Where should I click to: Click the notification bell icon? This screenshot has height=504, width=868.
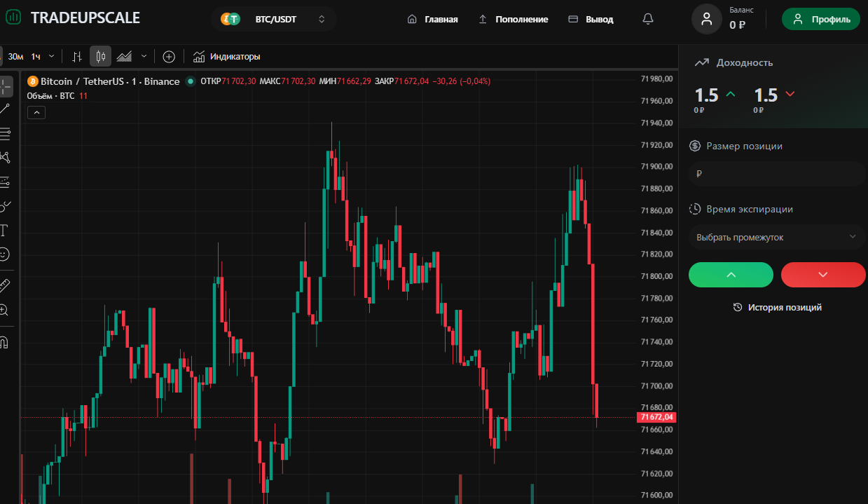coord(647,19)
